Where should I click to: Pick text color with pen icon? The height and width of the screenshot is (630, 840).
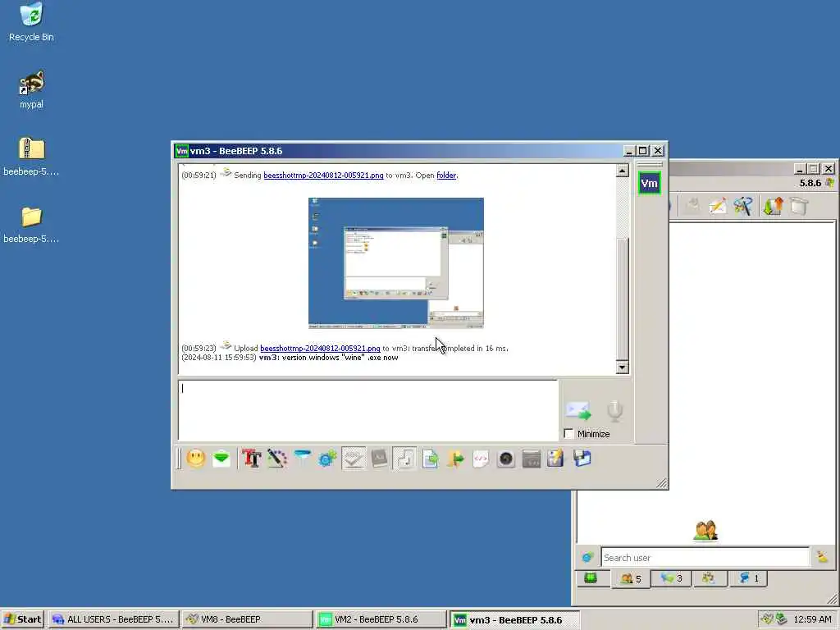(277, 459)
